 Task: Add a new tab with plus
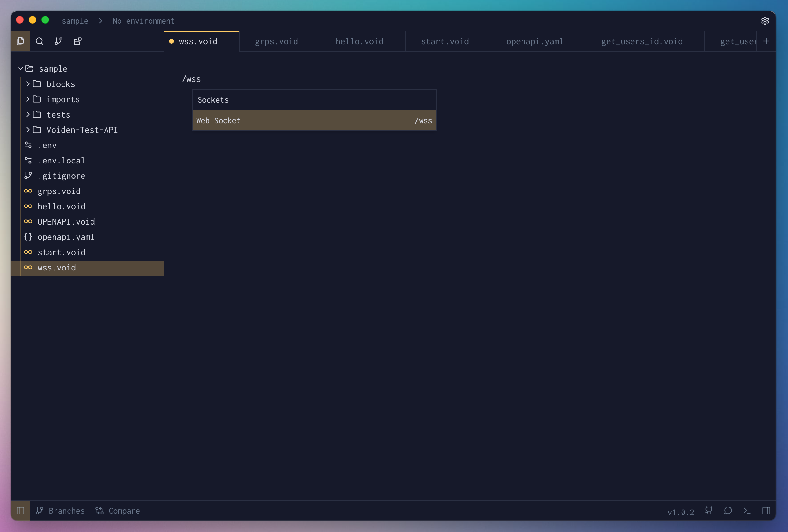coord(766,41)
